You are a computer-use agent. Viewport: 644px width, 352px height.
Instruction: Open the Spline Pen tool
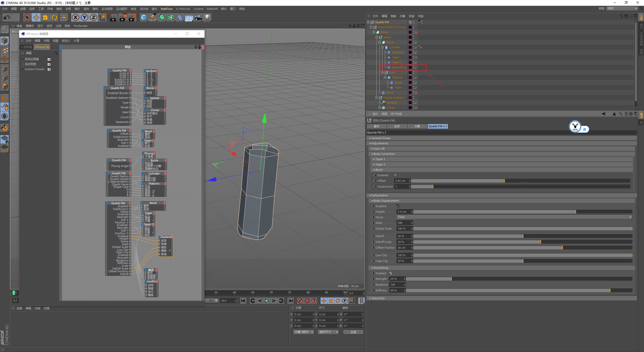(153, 17)
